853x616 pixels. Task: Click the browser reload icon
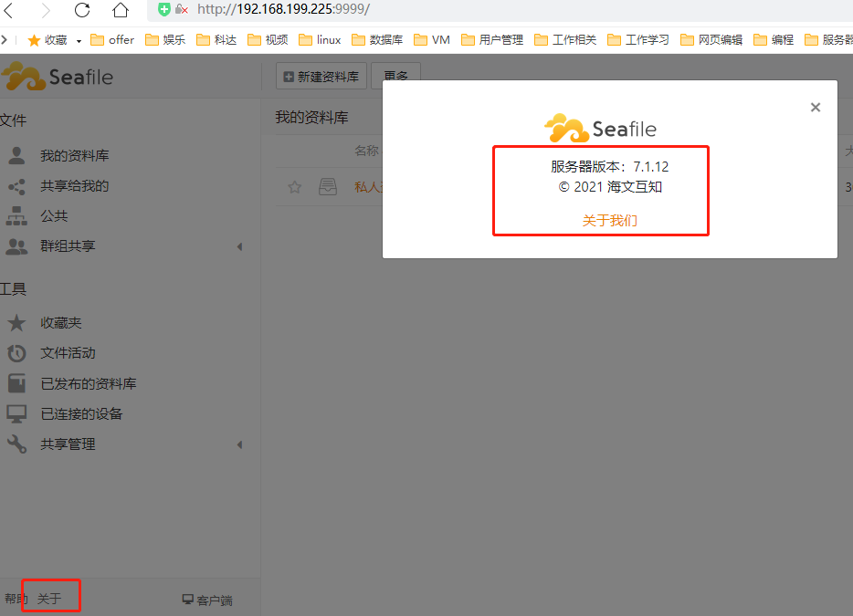(x=82, y=11)
